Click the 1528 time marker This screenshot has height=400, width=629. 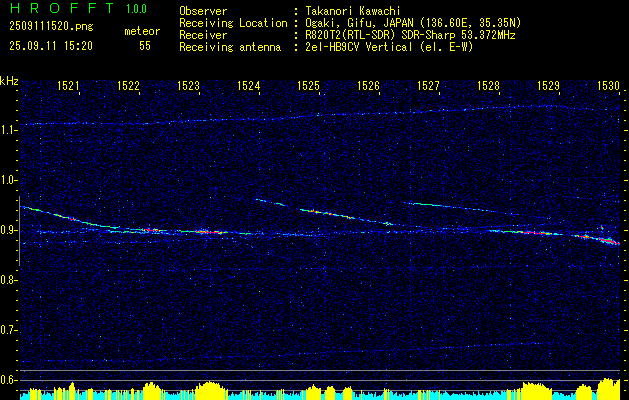488,85
